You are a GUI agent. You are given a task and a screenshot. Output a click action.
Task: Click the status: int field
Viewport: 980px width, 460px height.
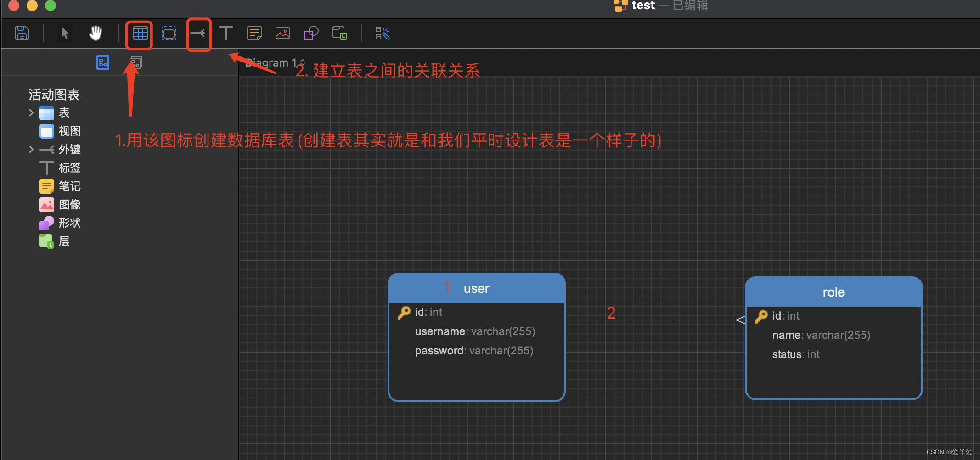click(x=796, y=354)
